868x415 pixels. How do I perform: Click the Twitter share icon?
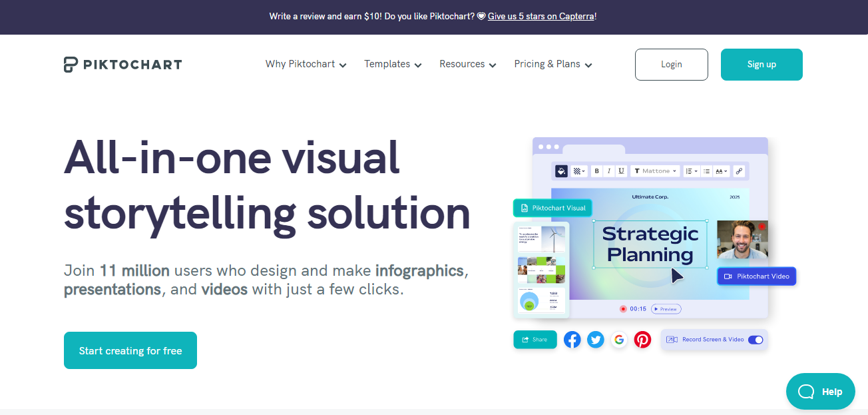pos(596,340)
